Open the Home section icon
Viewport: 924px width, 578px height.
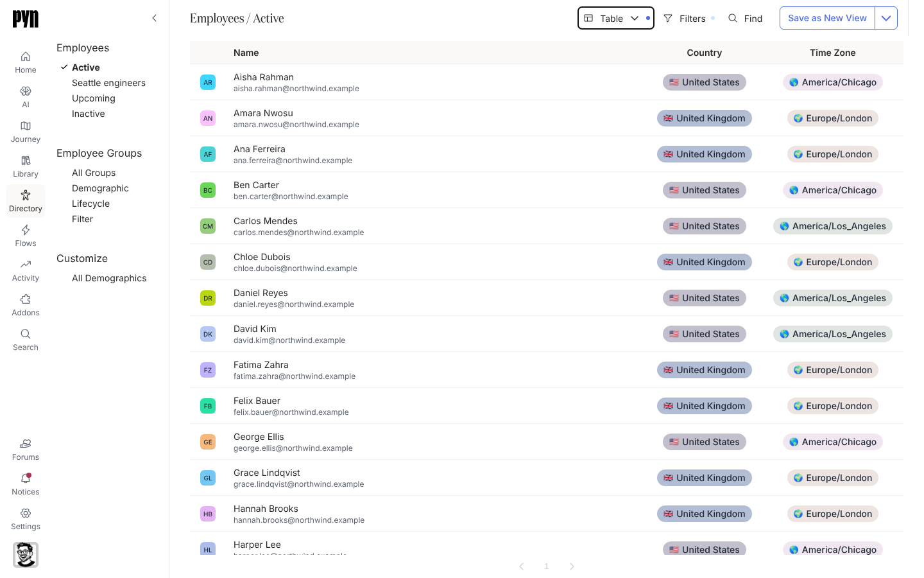pyautogui.click(x=26, y=57)
